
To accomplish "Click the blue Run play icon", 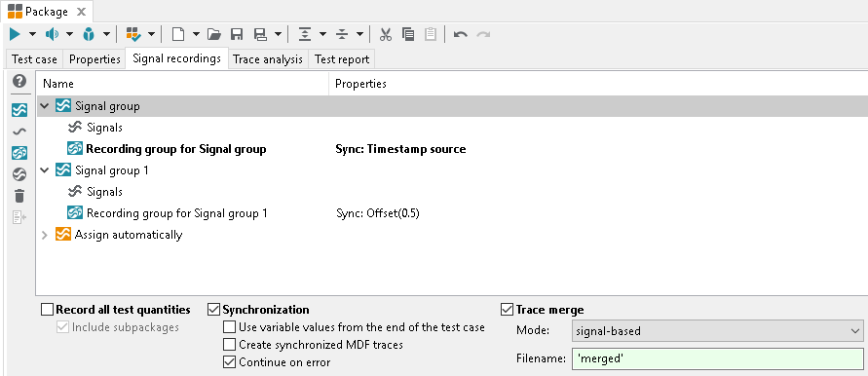I will click(15, 35).
